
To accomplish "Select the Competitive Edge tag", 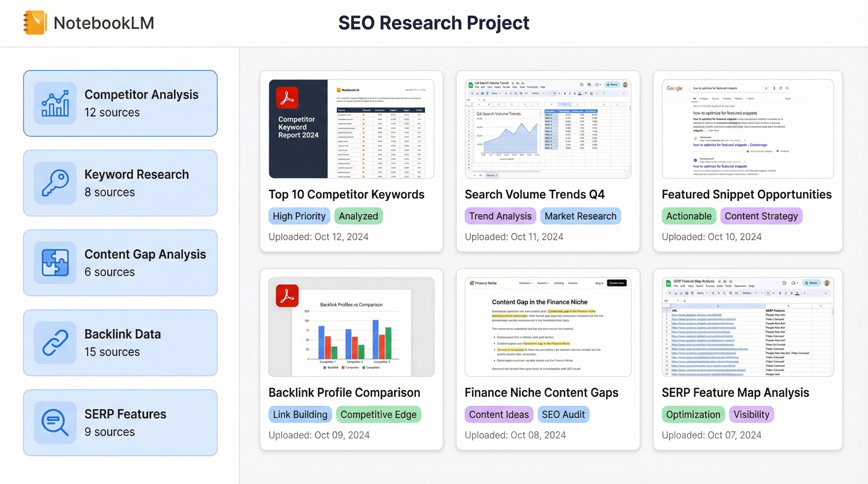I will point(378,414).
